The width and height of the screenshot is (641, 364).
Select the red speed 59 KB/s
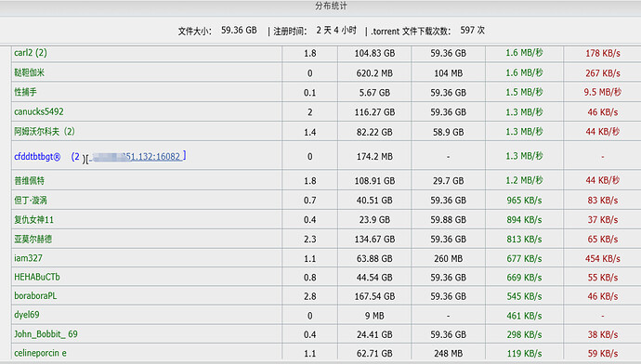click(x=603, y=354)
